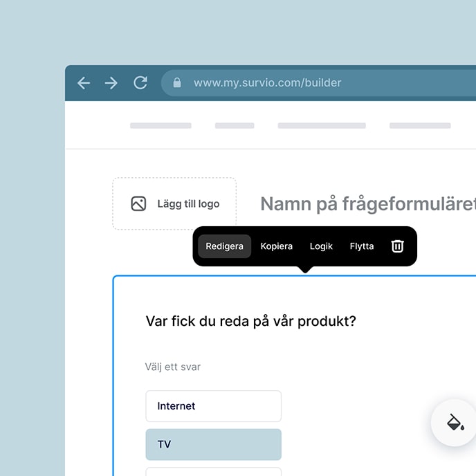Open the paint bucket theme button

tap(455, 423)
